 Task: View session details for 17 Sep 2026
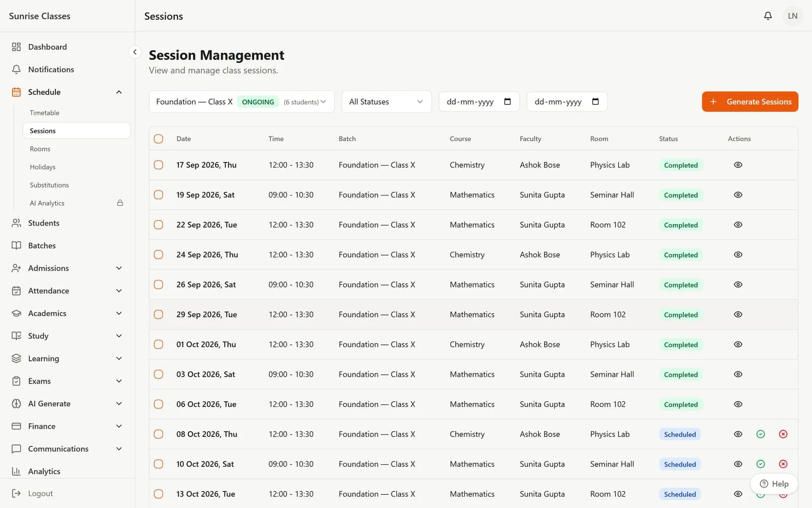click(738, 165)
